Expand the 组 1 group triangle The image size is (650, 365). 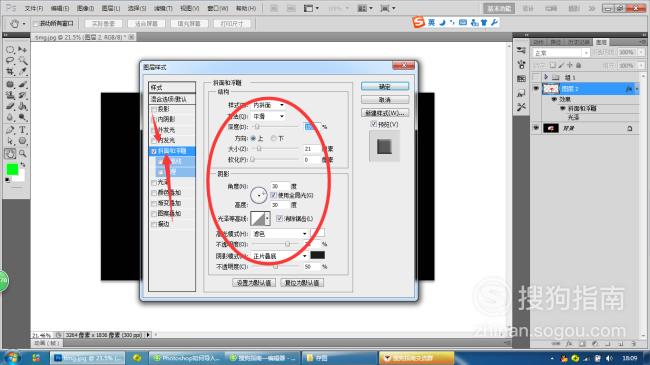tap(546, 77)
